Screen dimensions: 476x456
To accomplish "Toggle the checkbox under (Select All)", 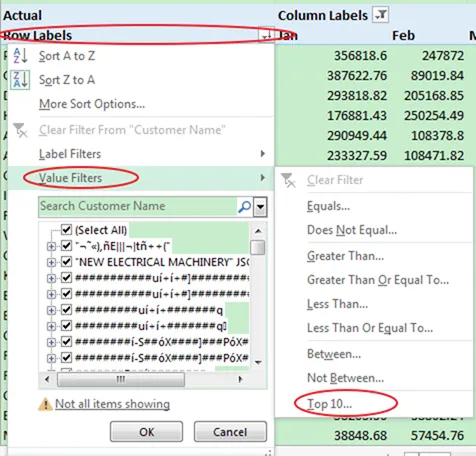I will [x=66, y=246].
